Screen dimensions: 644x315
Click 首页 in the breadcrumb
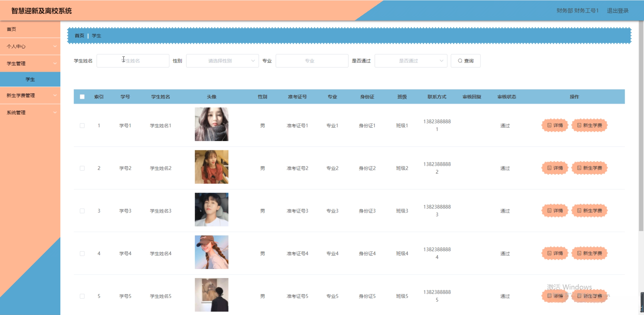[80, 36]
